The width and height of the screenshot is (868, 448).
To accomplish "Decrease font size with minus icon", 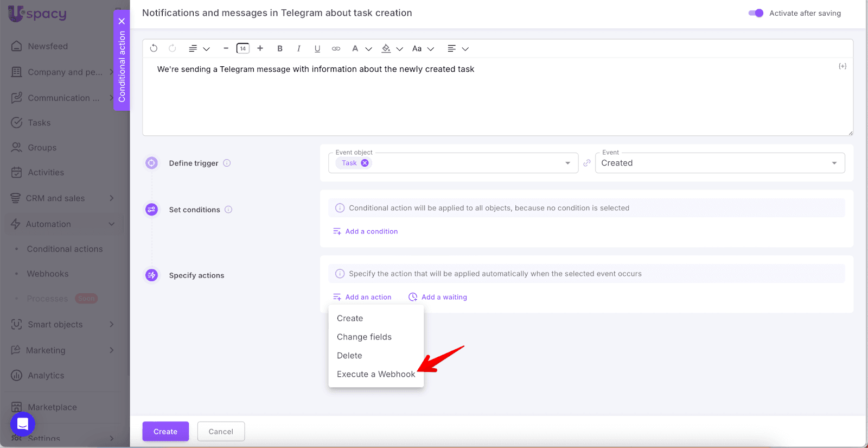I will [x=226, y=48].
